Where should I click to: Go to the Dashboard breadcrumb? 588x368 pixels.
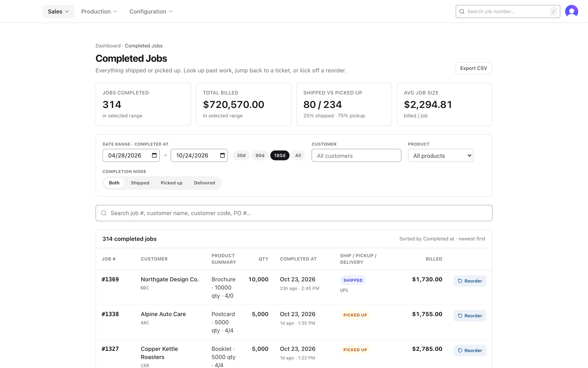pyautogui.click(x=108, y=46)
